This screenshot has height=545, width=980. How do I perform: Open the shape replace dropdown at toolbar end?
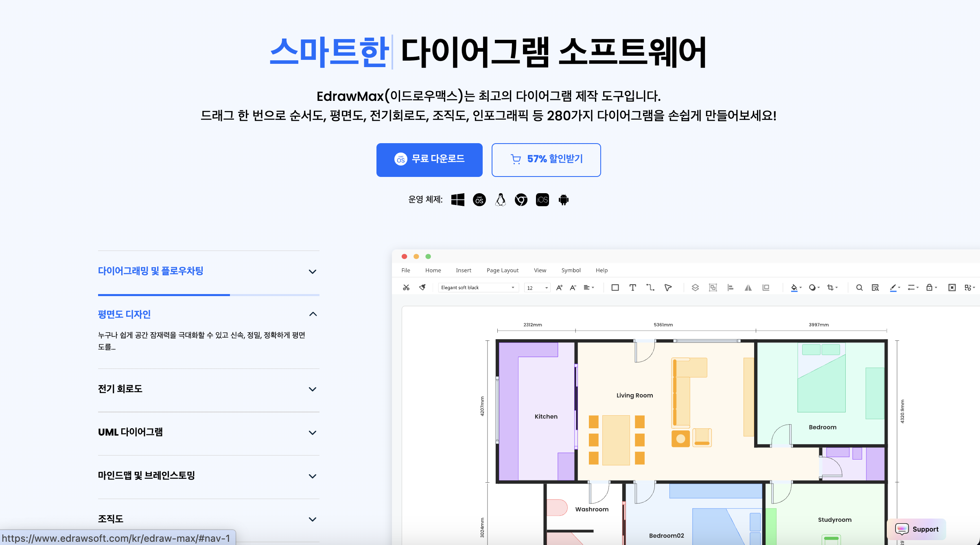tap(970, 288)
